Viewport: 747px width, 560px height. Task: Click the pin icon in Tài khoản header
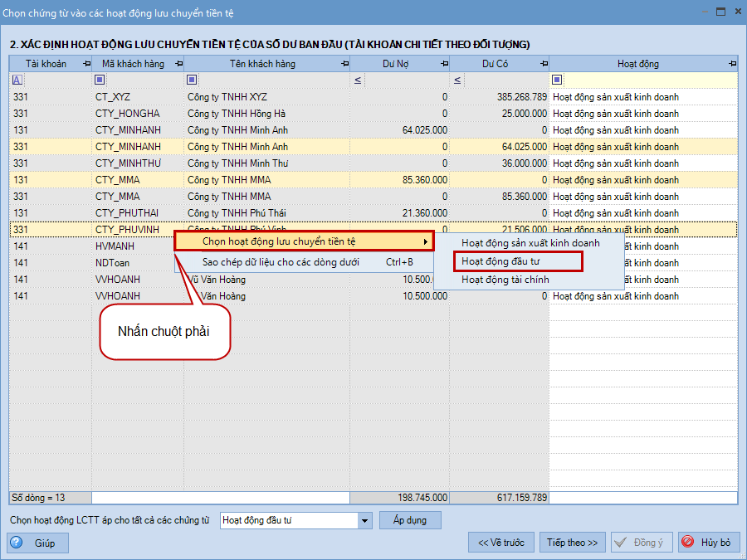86,64
